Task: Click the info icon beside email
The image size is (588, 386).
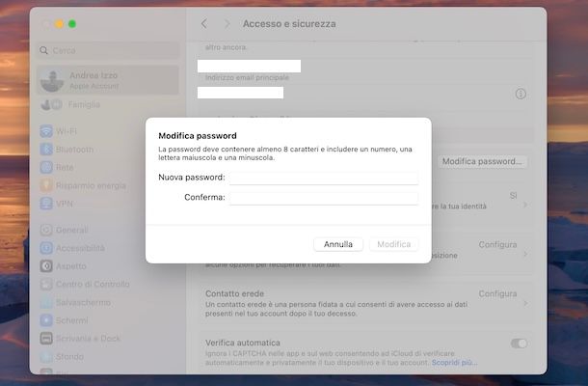Action: [x=521, y=94]
